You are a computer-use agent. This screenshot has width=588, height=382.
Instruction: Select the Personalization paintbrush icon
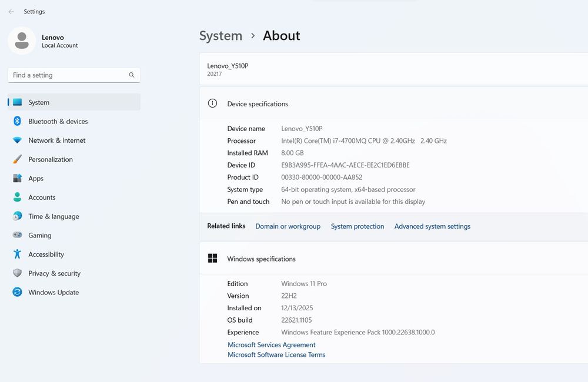click(x=18, y=159)
